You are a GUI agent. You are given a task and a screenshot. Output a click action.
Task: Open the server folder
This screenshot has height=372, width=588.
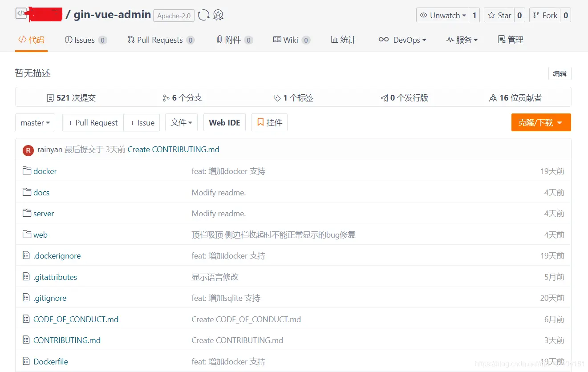(x=44, y=214)
